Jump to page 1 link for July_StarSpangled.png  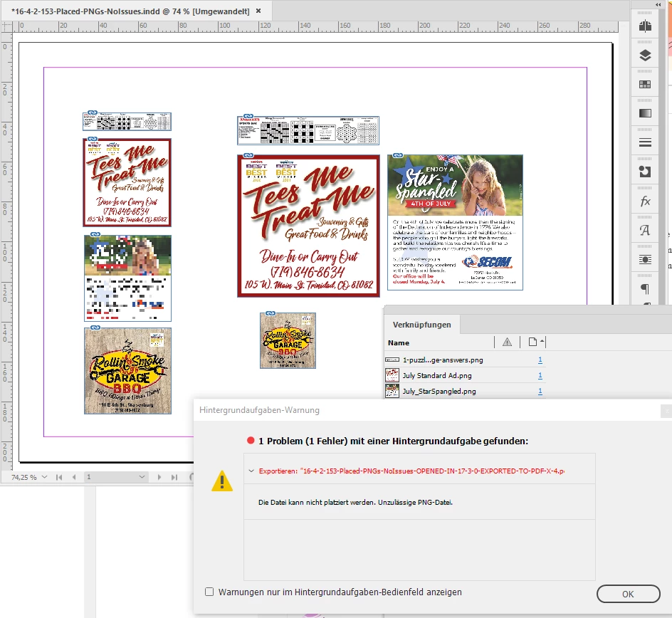(540, 392)
